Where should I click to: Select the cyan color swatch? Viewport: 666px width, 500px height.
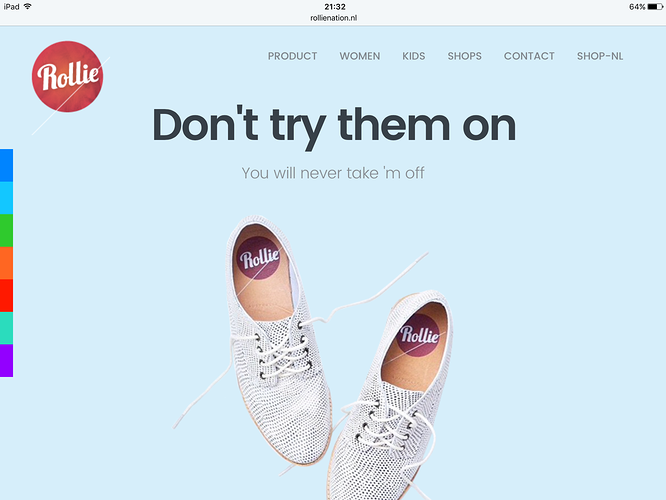coord(6,198)
